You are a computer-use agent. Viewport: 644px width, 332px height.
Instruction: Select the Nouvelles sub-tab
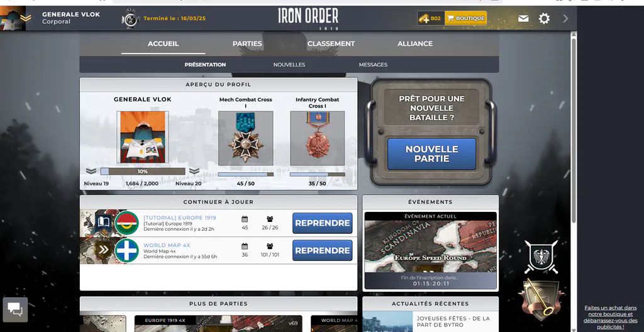[289, 65]
